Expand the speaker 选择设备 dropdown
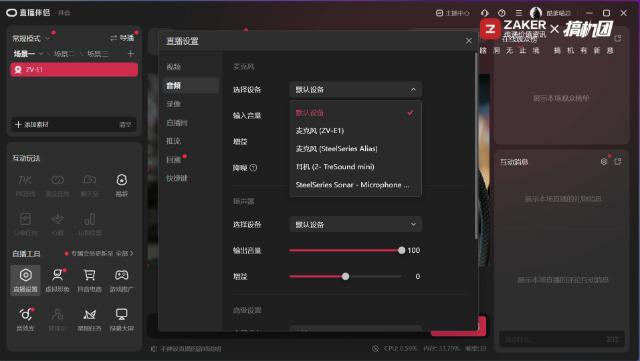640x361 pixels. click(355, 224)
